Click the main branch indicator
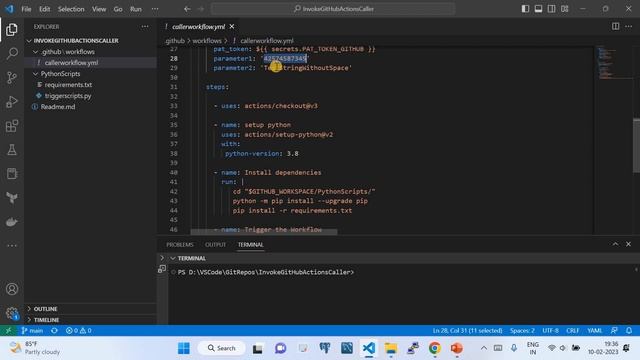640x360 pixels. tap(32, 331)
